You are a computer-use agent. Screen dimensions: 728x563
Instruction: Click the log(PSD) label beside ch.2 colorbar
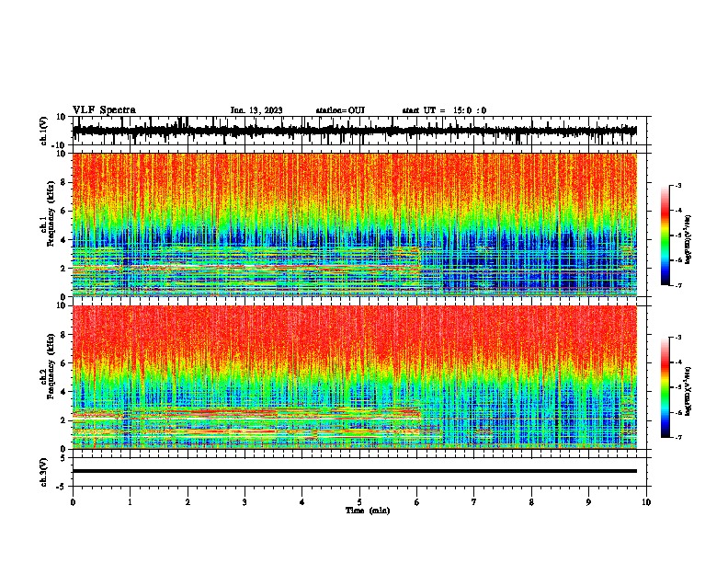[x=688, y=391]
